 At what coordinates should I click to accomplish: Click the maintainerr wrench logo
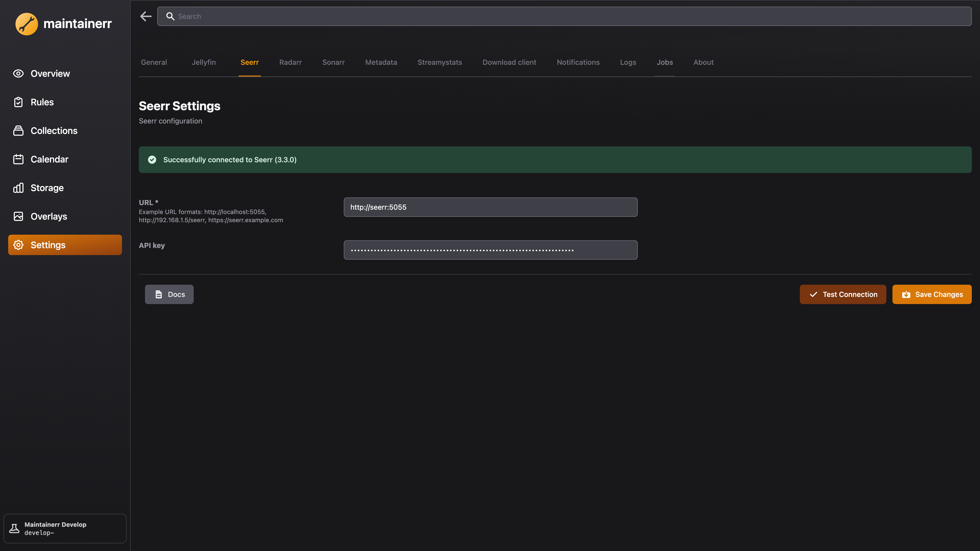(26, 24)
